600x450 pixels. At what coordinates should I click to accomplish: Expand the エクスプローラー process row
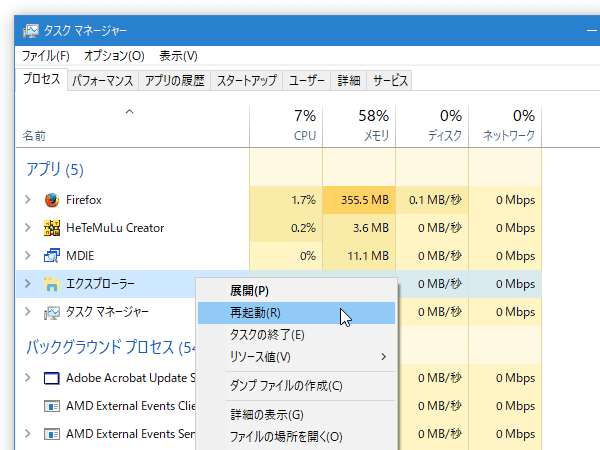coord(28,284)
